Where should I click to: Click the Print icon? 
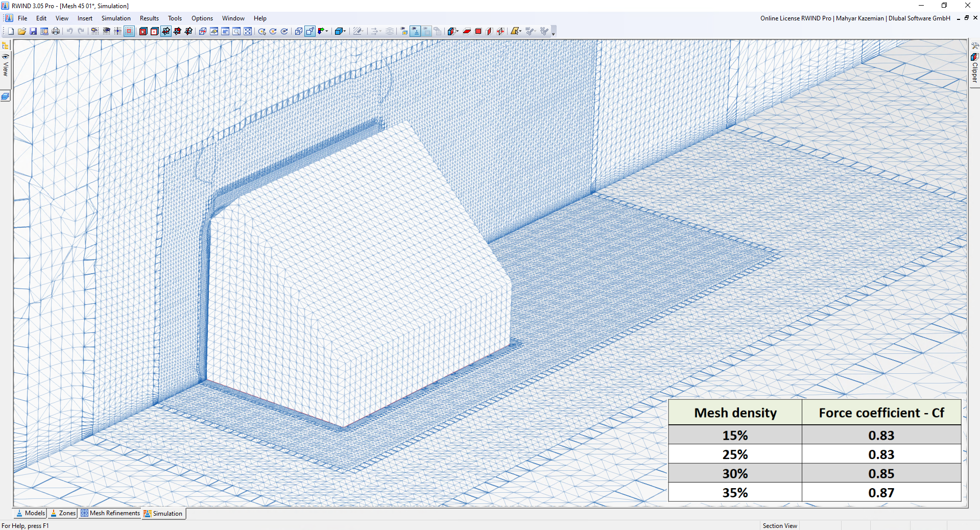[55, 31]
